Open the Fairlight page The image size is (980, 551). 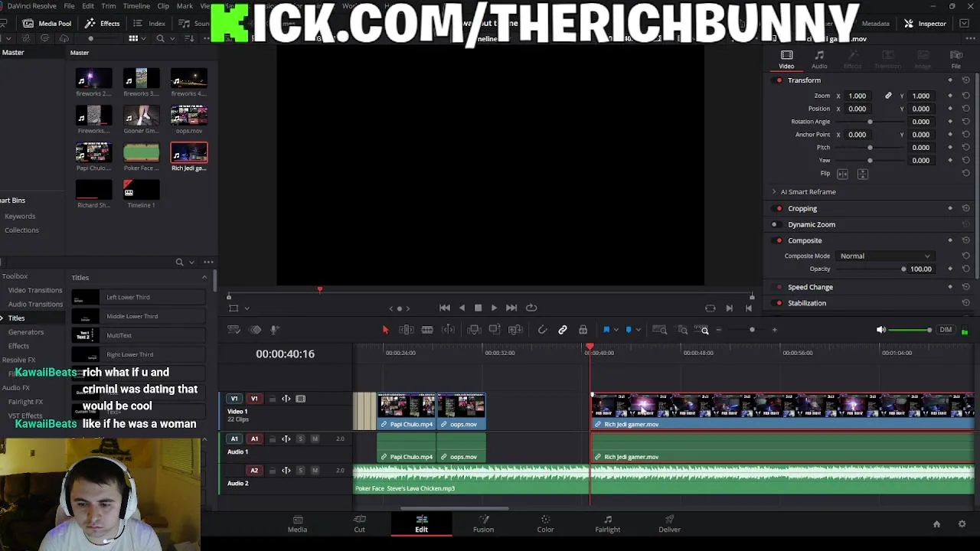[x=608, y=523]
